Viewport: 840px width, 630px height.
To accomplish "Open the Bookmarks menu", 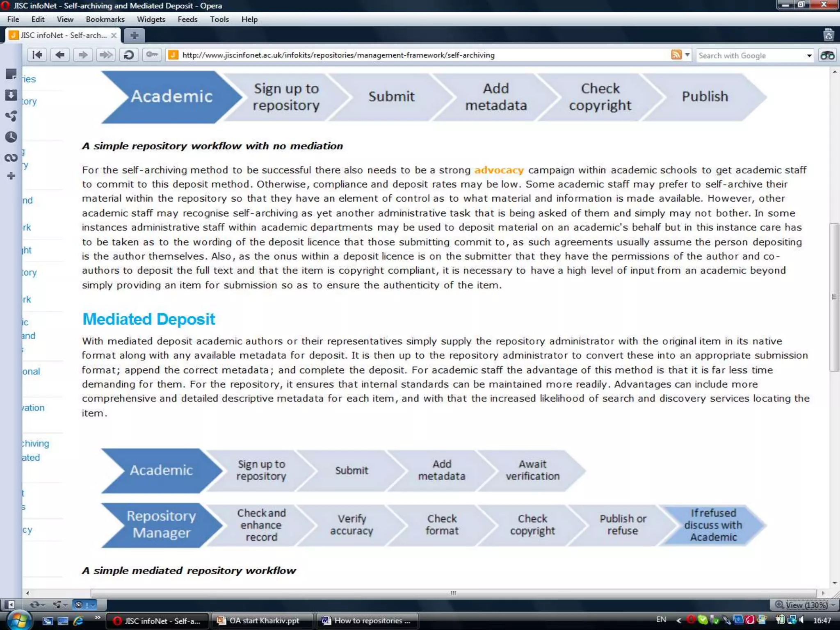I will 105,19.
